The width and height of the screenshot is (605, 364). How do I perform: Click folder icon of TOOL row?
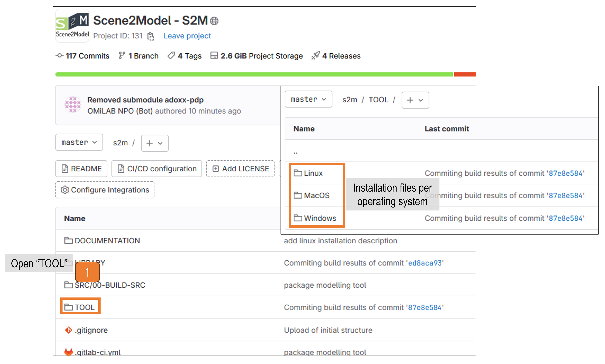[68, 307]
